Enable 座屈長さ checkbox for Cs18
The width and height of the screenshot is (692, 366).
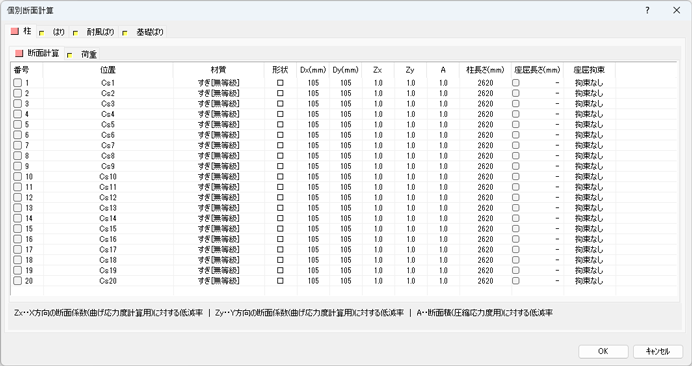(515, 260)
